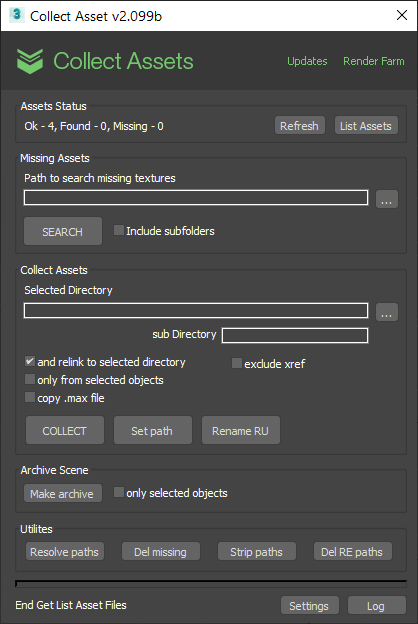Start the SEARCH for missing textures
The height and width of the screenshot is (624, 418).
tap(63, 231)
